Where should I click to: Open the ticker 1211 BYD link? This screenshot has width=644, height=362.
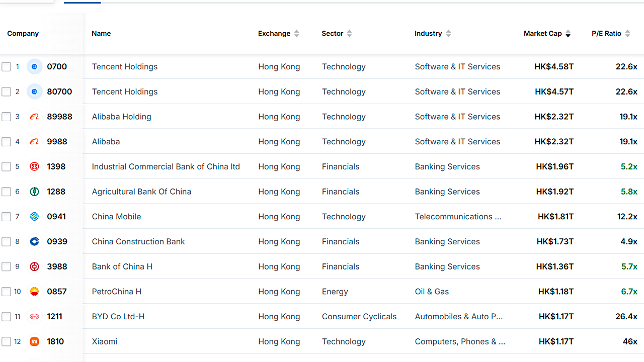coord(54,317)
